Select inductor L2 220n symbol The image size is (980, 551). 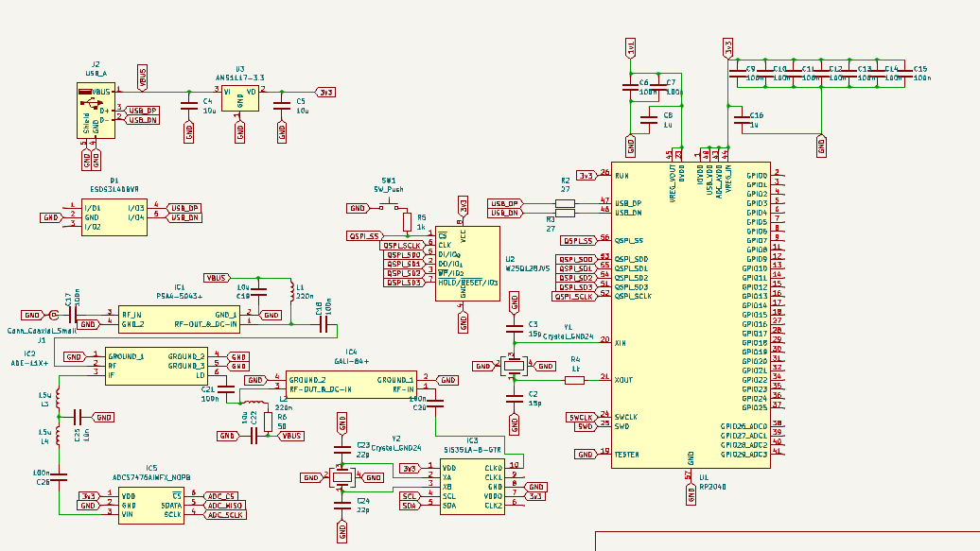254,403
